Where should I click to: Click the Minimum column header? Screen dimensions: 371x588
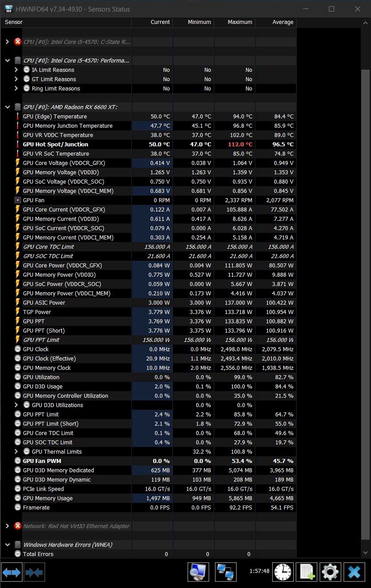coord(193,22)
